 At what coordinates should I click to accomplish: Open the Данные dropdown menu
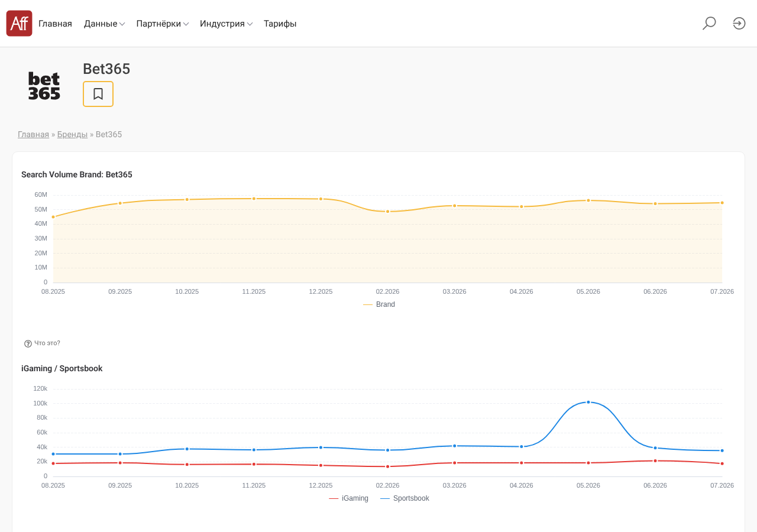point(104,24)
